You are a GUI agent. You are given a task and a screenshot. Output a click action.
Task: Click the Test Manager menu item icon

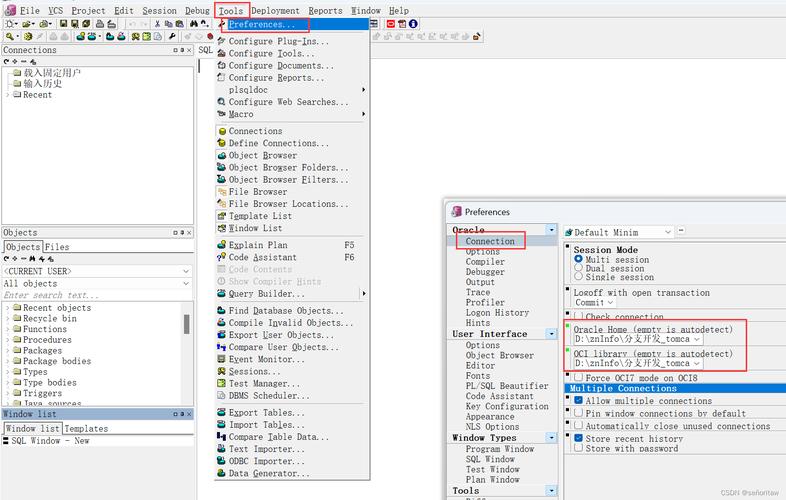pos(222,384)
